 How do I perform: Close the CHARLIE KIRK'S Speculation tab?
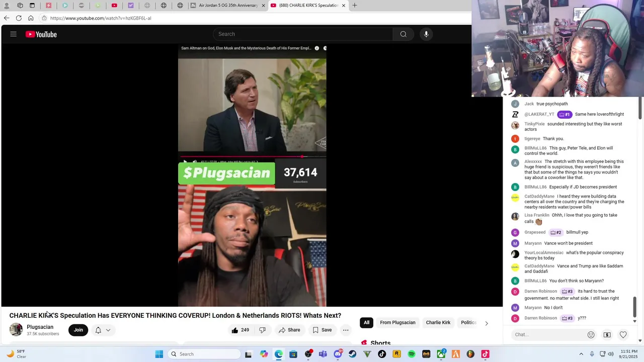tap(344, 6)
